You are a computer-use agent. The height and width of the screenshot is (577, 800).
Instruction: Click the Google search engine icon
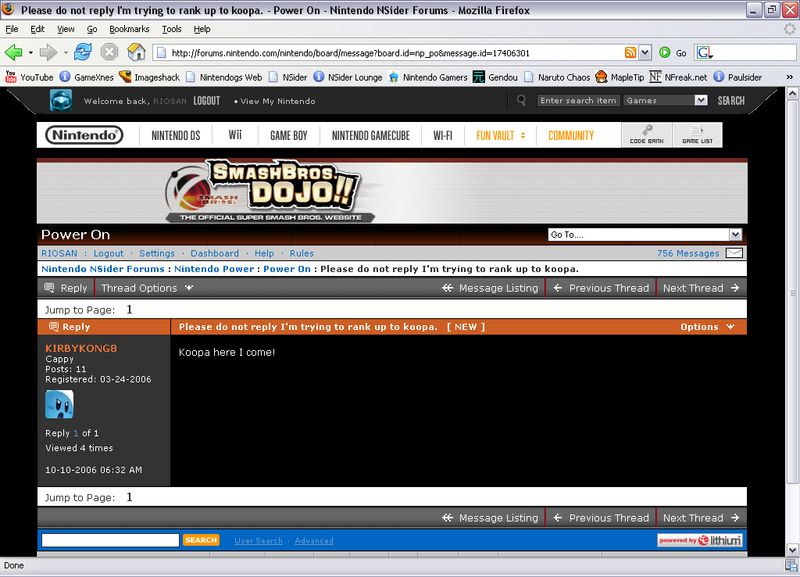click(705, 53)
